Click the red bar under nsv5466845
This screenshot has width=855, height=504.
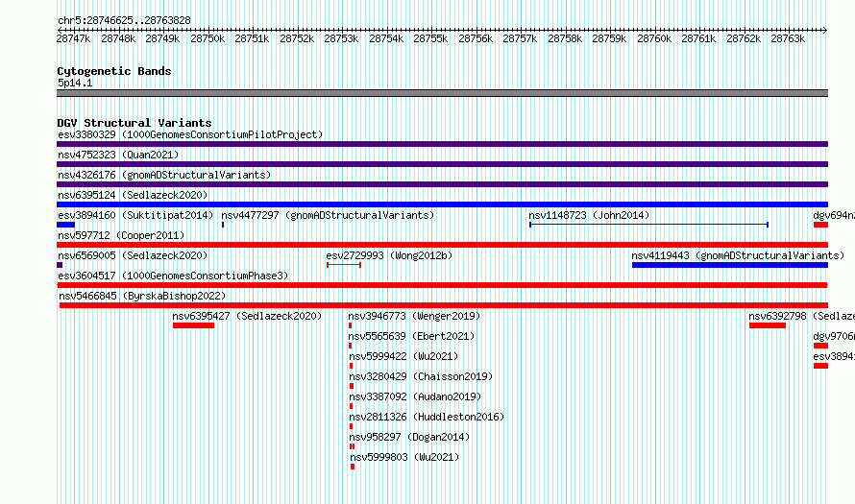[444, 305]
